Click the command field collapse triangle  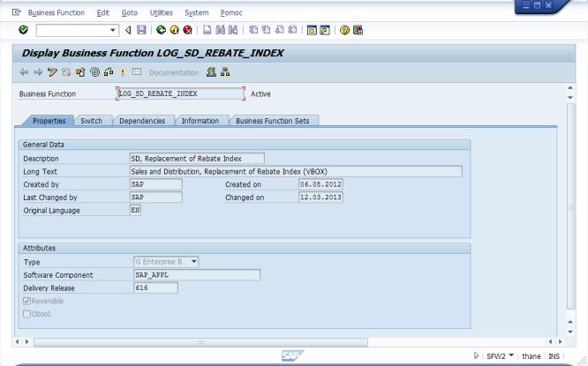tap(128, 30)
